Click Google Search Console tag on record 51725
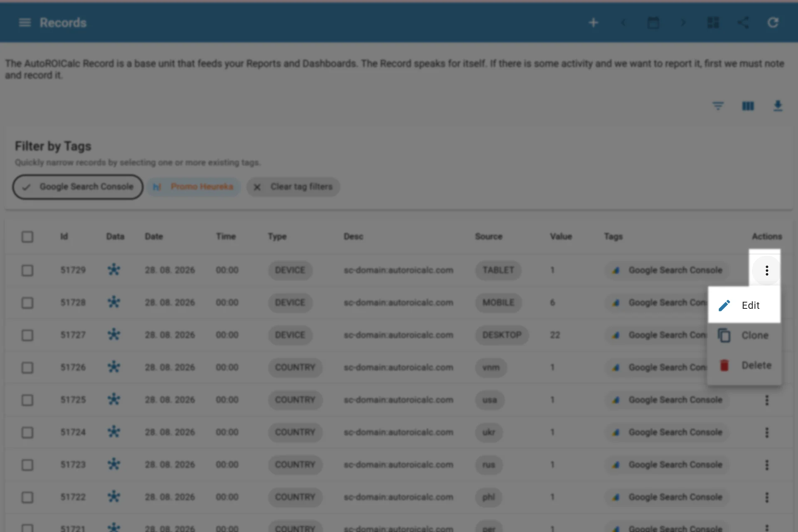Image resolution: width=798 pixels, height=532 pixels. tap(667, 400)
